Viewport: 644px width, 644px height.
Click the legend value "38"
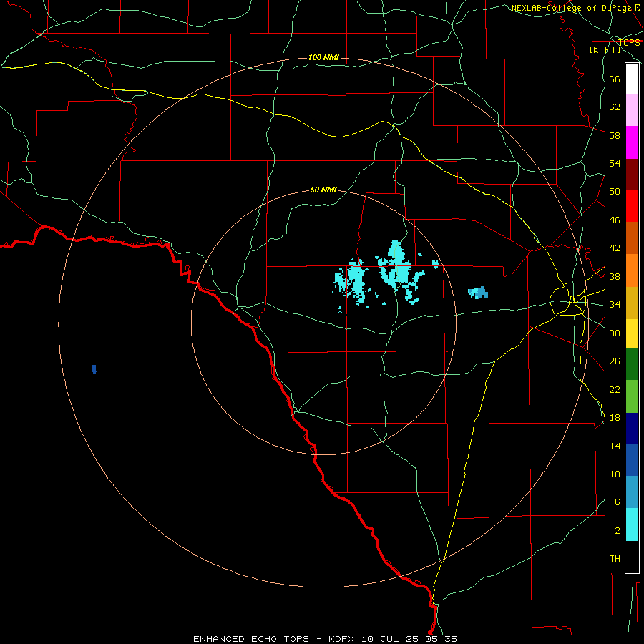[615, 276]
